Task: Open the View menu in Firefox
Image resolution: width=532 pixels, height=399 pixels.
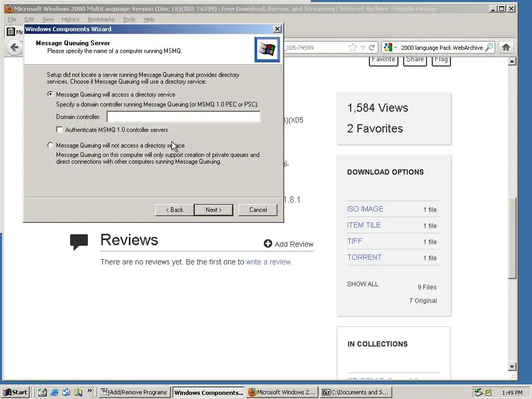Action: coord(48,19)
